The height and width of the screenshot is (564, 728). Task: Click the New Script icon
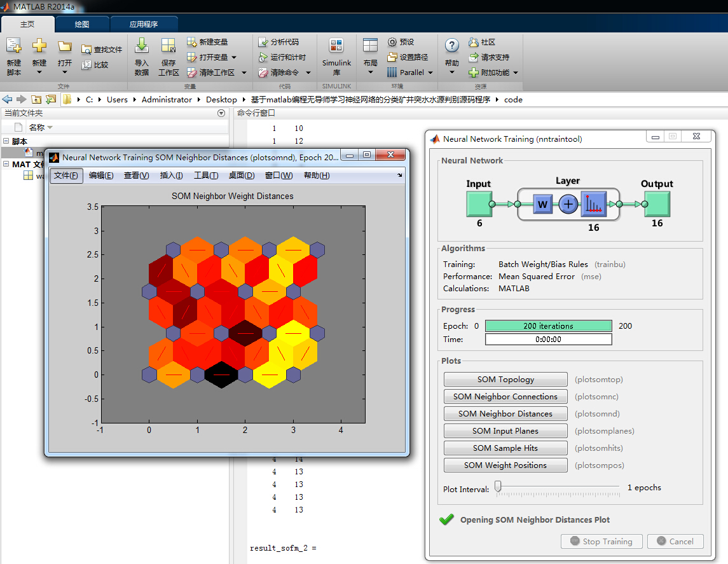[13, 46]
